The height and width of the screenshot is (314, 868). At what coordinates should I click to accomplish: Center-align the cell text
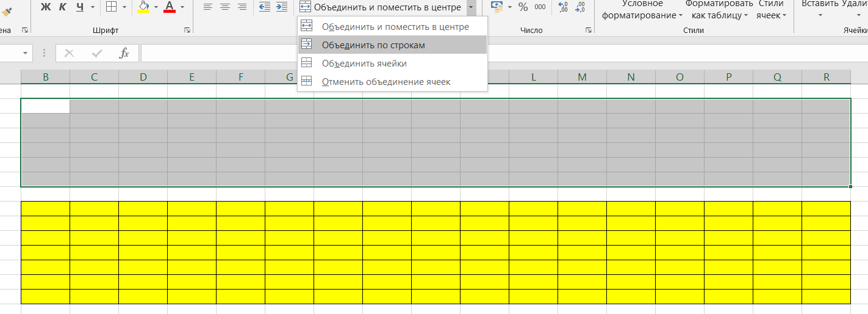coord(225,7)
